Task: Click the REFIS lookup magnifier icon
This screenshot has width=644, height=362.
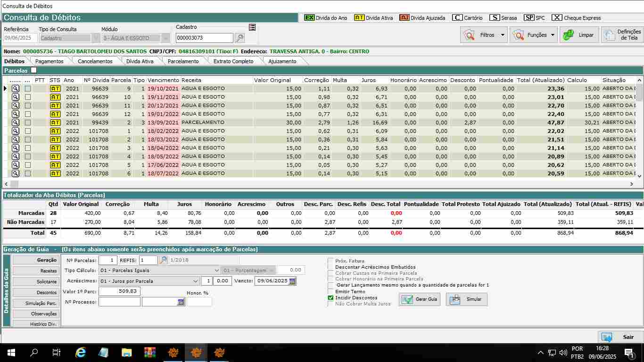Action: [x=163, y=260]
